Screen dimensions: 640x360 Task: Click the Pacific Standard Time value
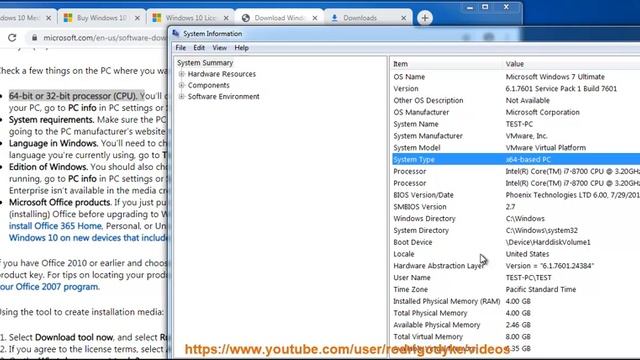541,289
